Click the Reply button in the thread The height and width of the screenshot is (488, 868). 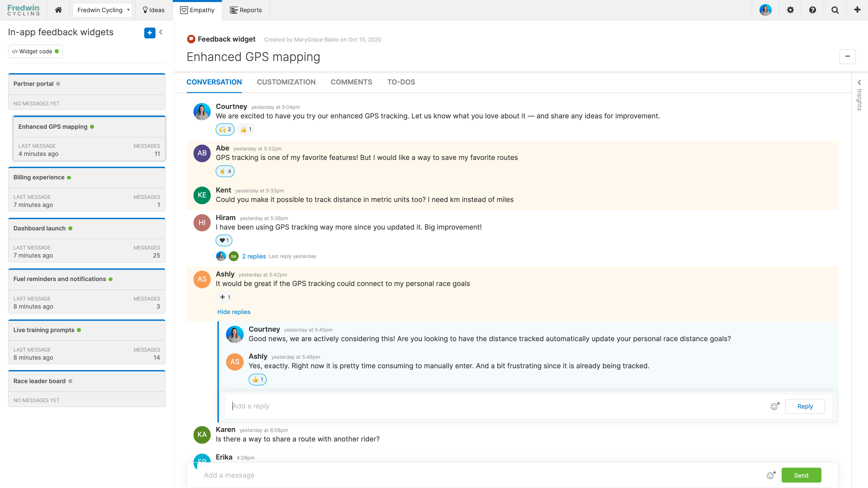[805, 406]
